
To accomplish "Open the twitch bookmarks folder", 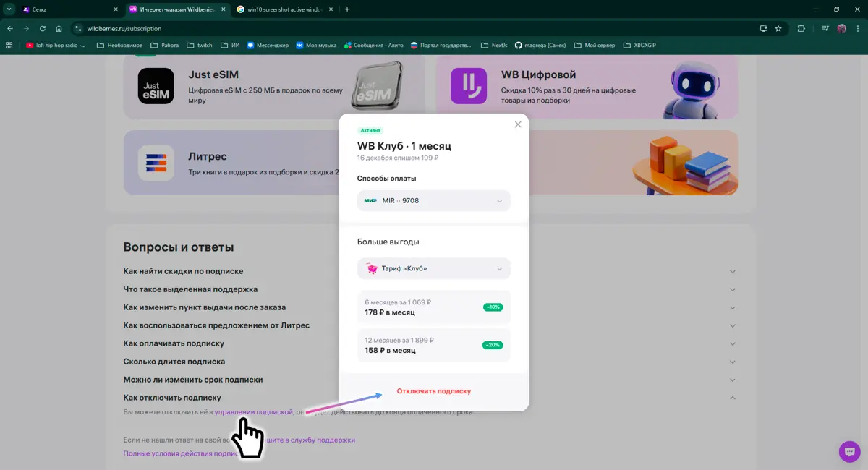I will (x=200, y=45).
